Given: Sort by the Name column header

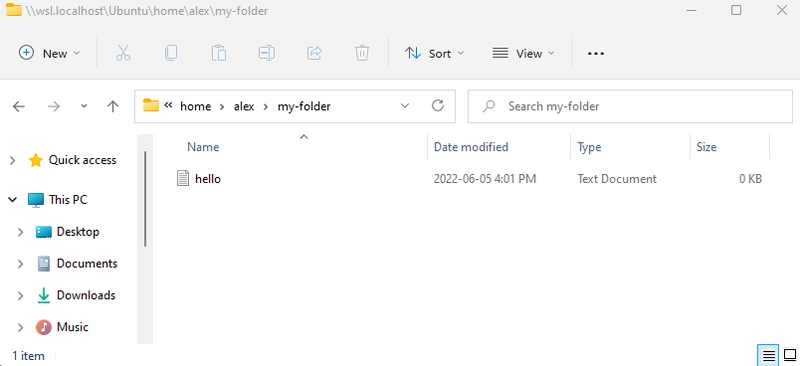Looking at the screenshot, I should [x=203, y=147].
